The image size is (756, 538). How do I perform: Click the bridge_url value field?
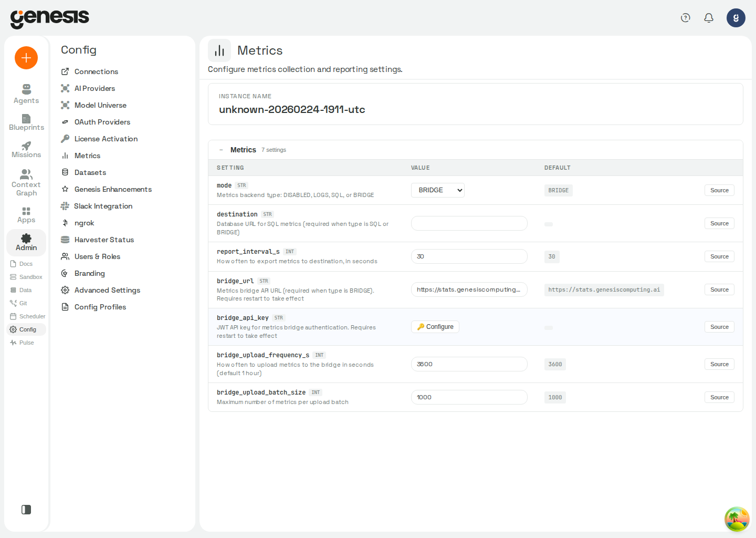click(469, 289)
